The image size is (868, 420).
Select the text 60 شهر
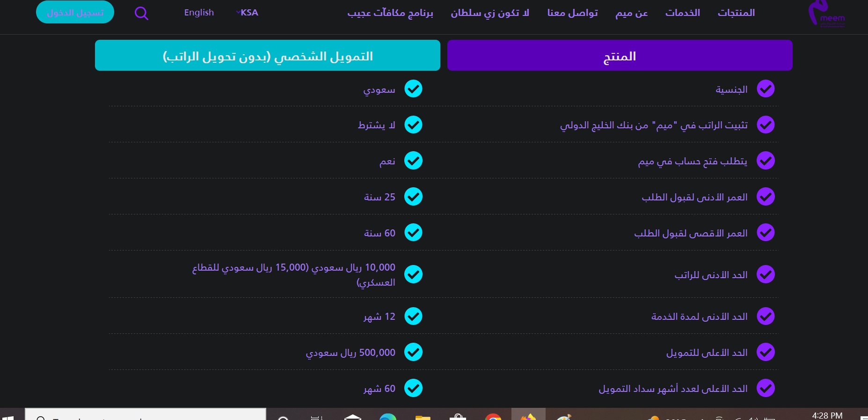click(x=379, y=389)
